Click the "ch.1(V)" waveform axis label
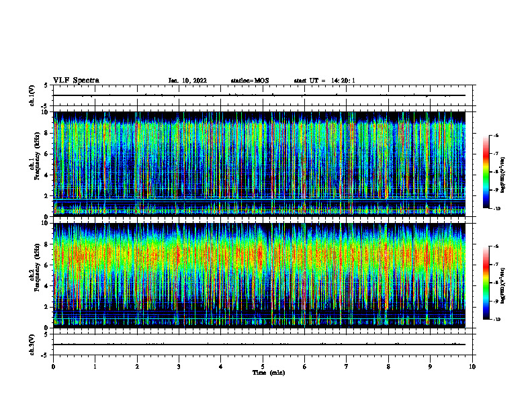Viewport: 532px width, 411px height. [32, 95]
